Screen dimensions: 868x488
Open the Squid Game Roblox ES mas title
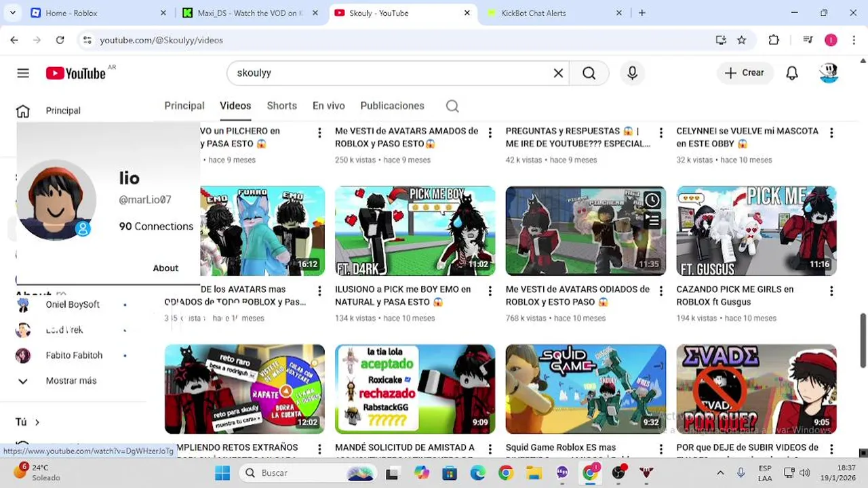pyautogui.click(x=561, y=447)
